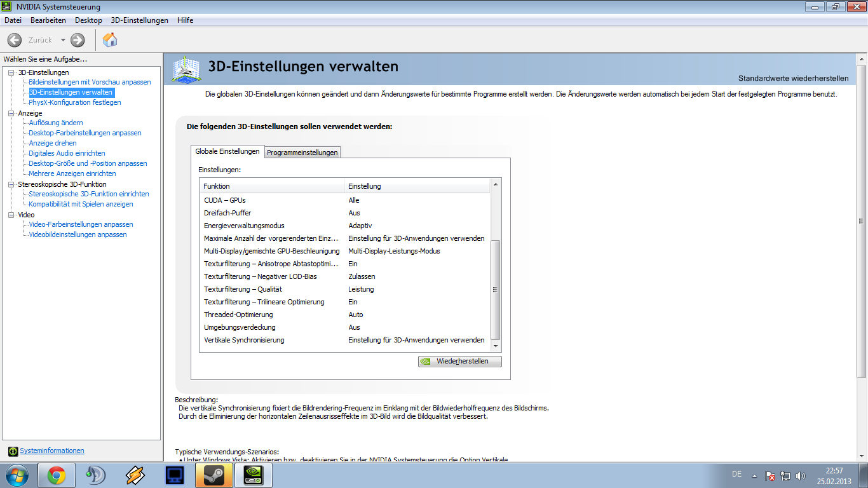Open the Systeminformationen link
868x488 pixels.
(x=52, y=451)
